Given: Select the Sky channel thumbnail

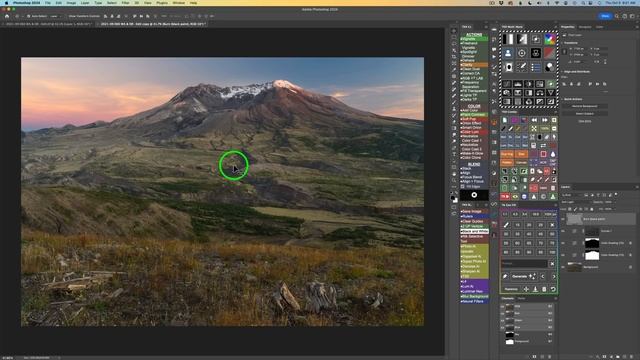Looking at the screenshot, I should click(509, 334).
